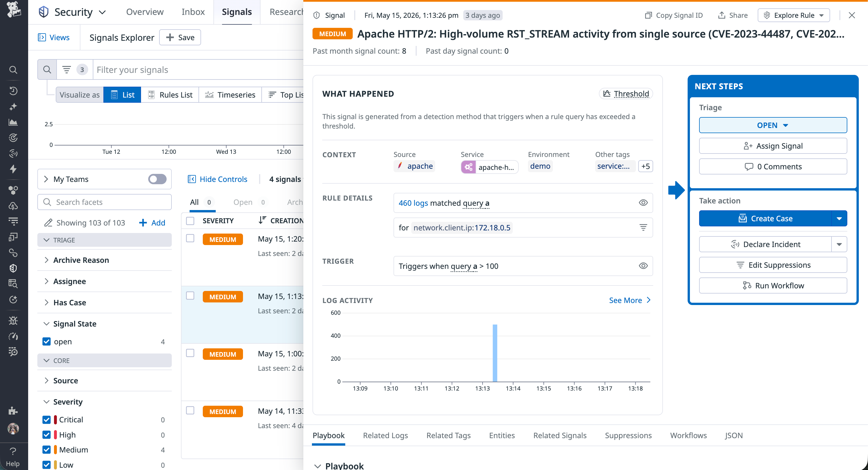Screen dimensions: 868x470
Task: Open the Related Logs tab
Action: coord(385,435)
